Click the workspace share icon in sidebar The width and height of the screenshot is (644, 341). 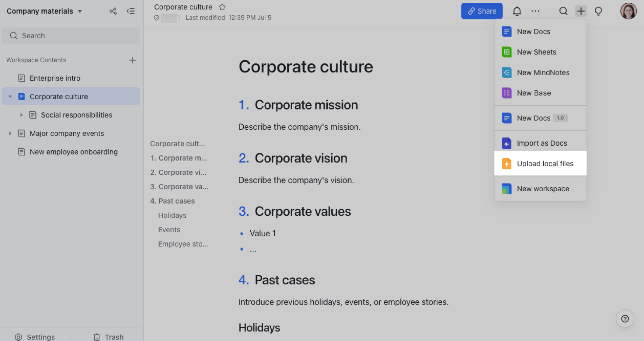click(x=113, y=11)
